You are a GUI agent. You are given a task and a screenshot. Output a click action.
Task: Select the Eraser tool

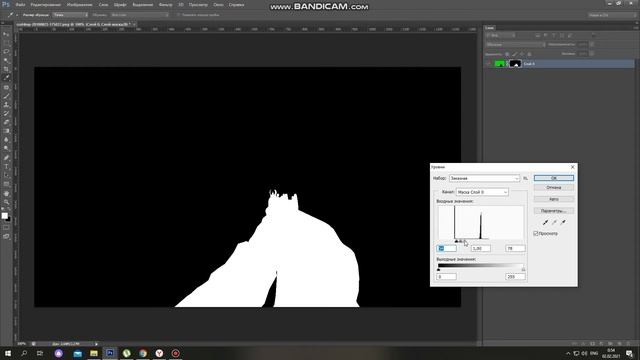point(6,122)
